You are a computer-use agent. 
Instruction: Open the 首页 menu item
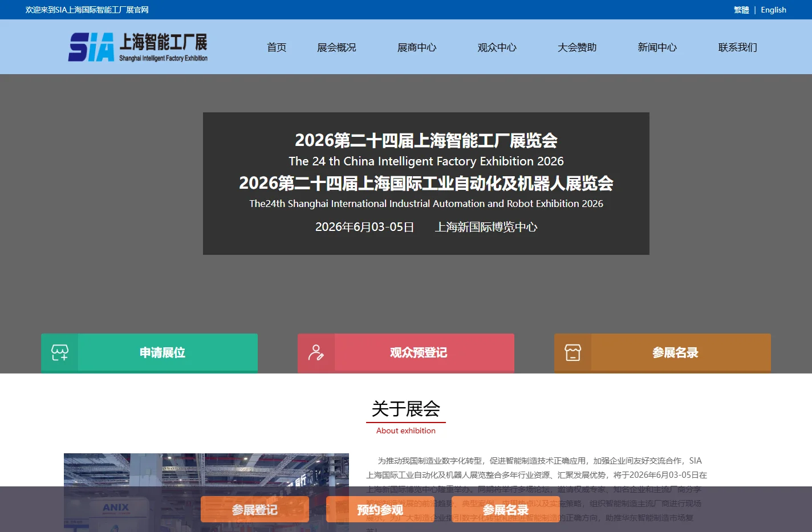point(277,47)
